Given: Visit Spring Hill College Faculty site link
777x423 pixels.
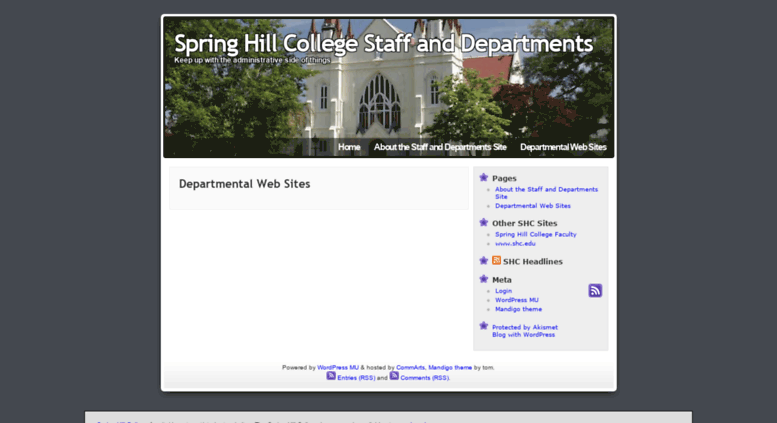Looking at the screenshot, I should (536, 234).
